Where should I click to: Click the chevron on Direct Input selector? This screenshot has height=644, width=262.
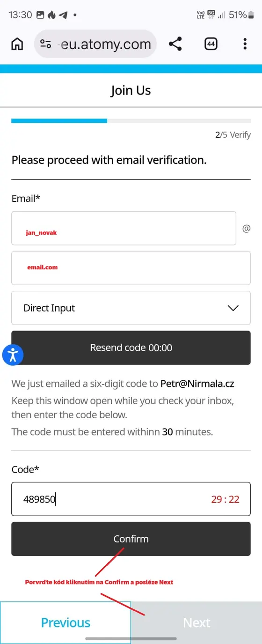[x=233, y=308]
